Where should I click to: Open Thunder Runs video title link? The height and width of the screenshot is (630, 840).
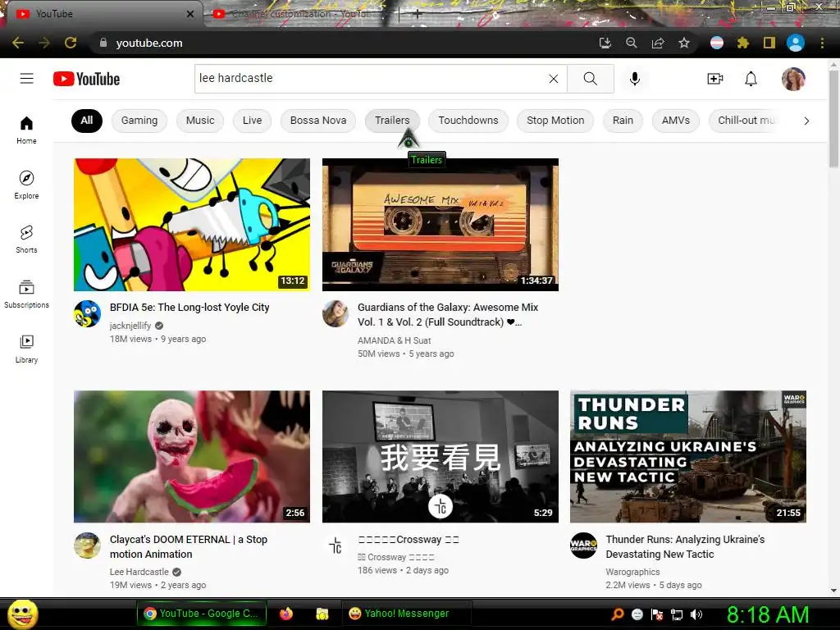[x=685, y=547]
